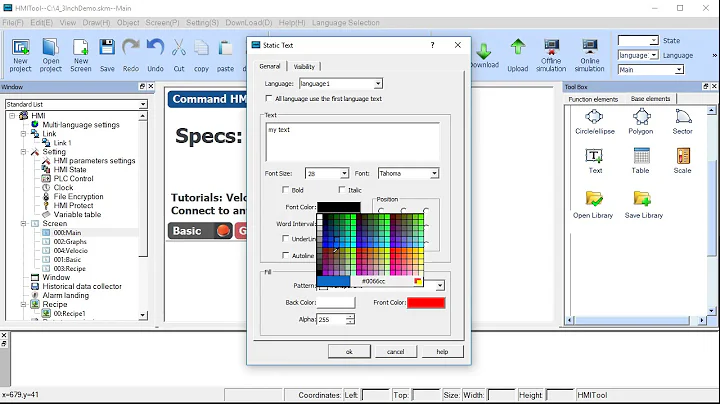
Task: Click the my text input area
Action: point(353,142)
